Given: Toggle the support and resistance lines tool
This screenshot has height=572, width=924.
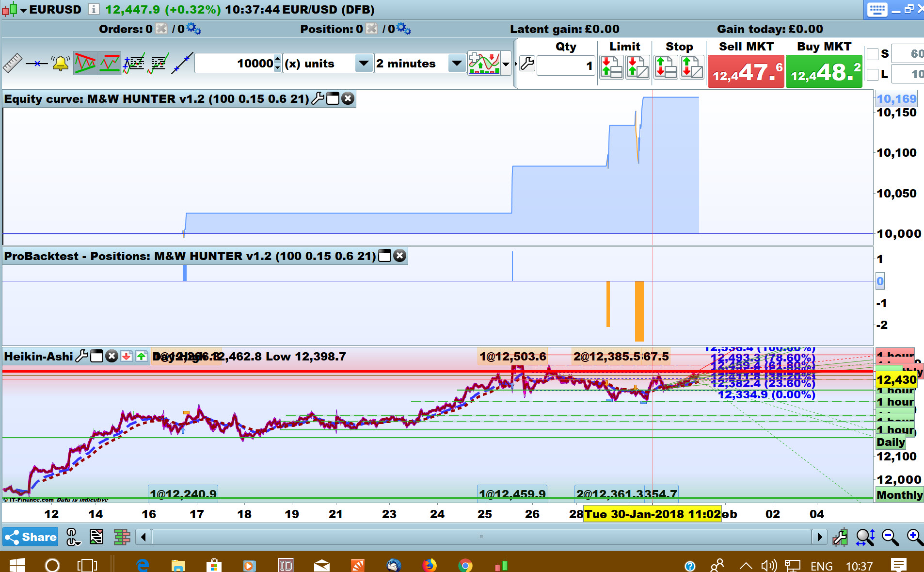Looking at the screenshot, I should click(x=110, y=64).
